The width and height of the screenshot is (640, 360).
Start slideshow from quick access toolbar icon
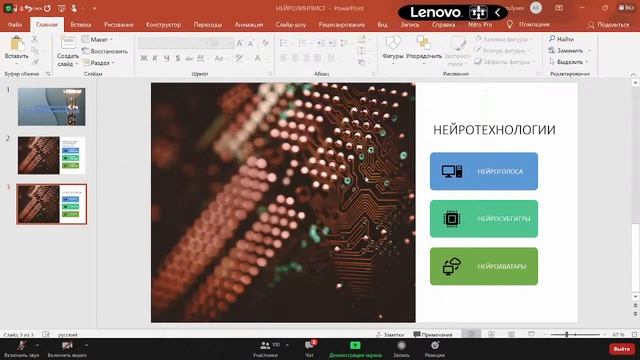[61, 8]
